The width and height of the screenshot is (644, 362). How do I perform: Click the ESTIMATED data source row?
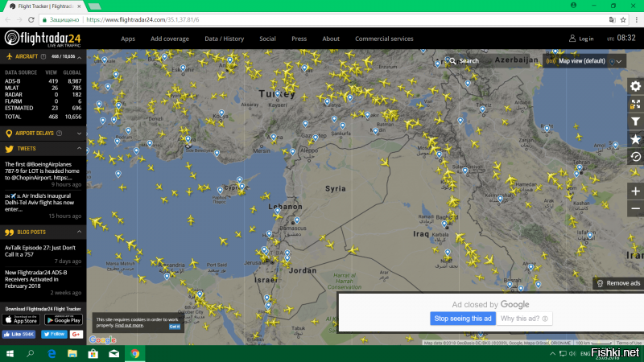pos(43,109)
